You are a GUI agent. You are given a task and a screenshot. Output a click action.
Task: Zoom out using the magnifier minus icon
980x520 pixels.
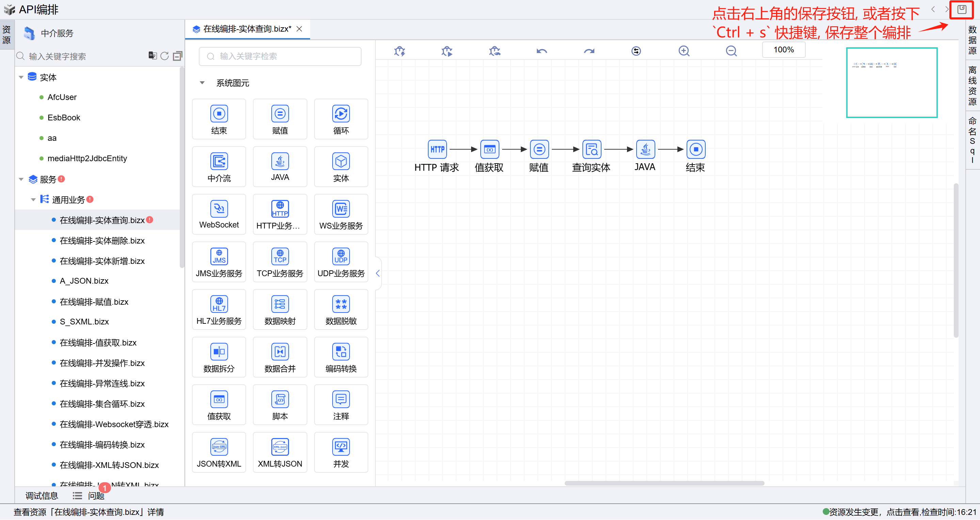pos(731,51)
